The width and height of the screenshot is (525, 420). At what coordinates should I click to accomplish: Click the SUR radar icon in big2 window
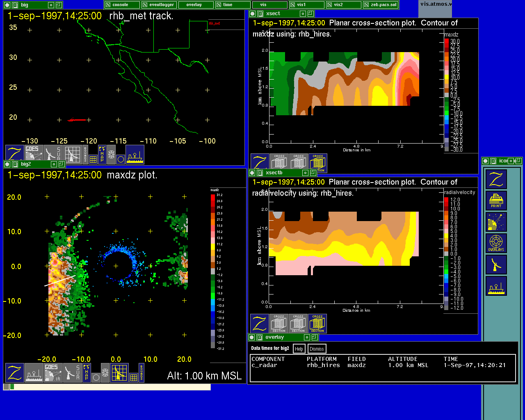tap(73, 372)
